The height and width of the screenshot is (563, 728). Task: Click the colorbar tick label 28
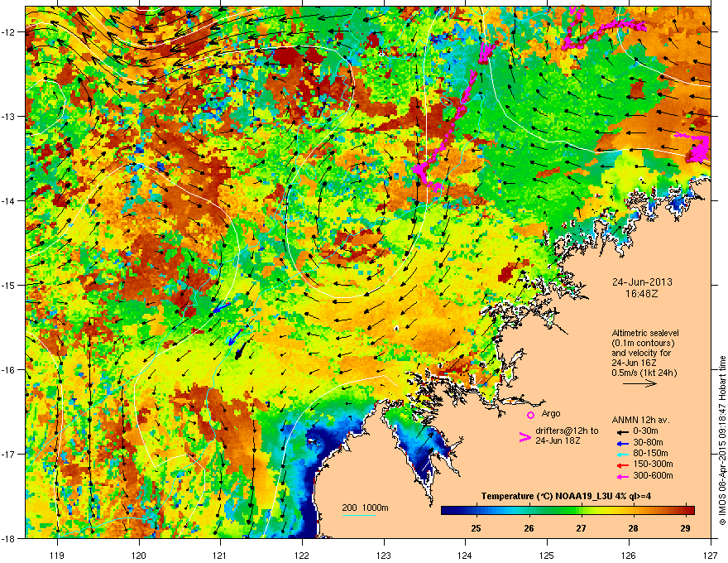pos(634,528)
